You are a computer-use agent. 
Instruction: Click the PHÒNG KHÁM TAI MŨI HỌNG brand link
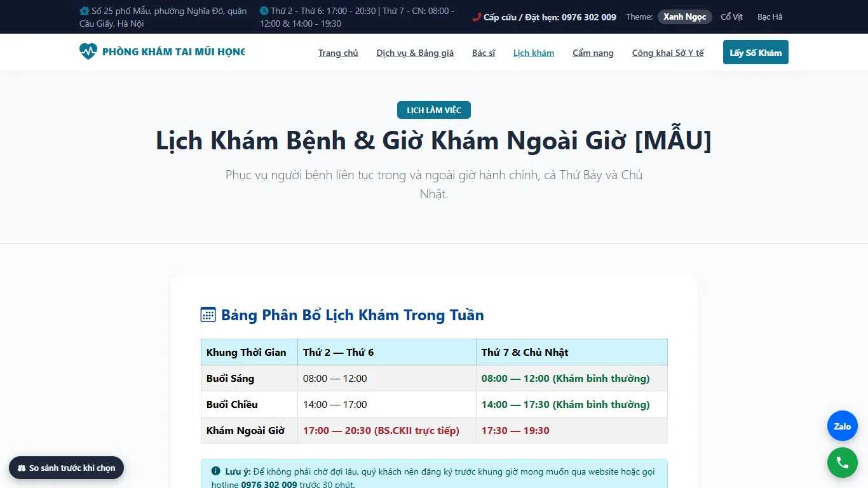pos(162,51)
